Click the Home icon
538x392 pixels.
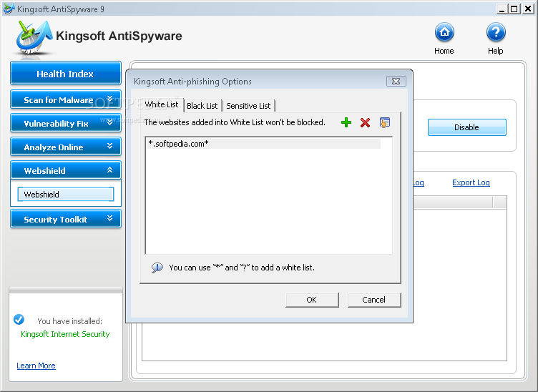pos(444,33)
